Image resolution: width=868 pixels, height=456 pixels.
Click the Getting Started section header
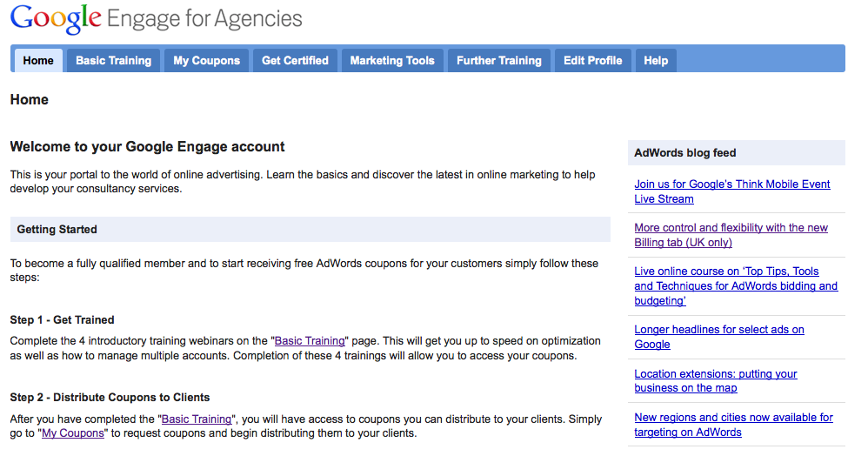(57, 230)
